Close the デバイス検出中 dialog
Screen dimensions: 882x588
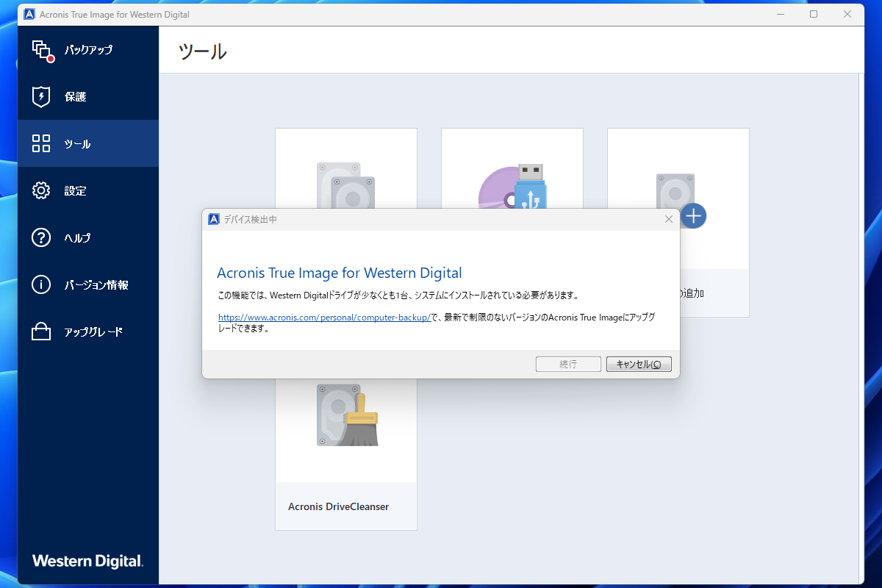(x=669, y=218)
